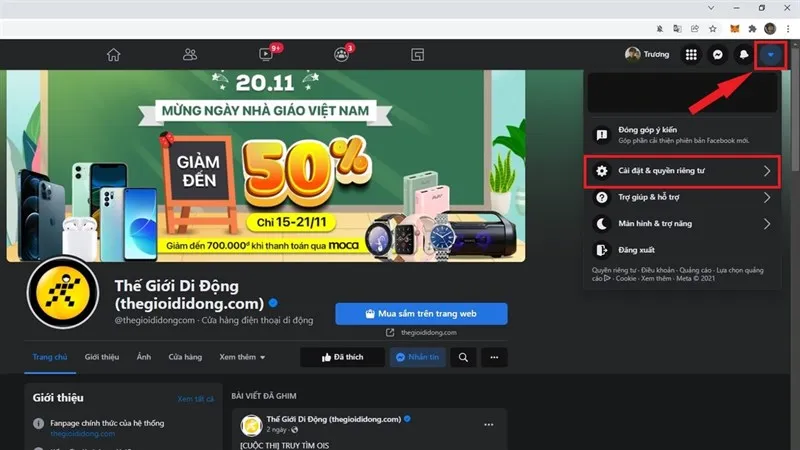
Task: Click pinned post author Thế Giới Di Động name
Action: point(334,419)
